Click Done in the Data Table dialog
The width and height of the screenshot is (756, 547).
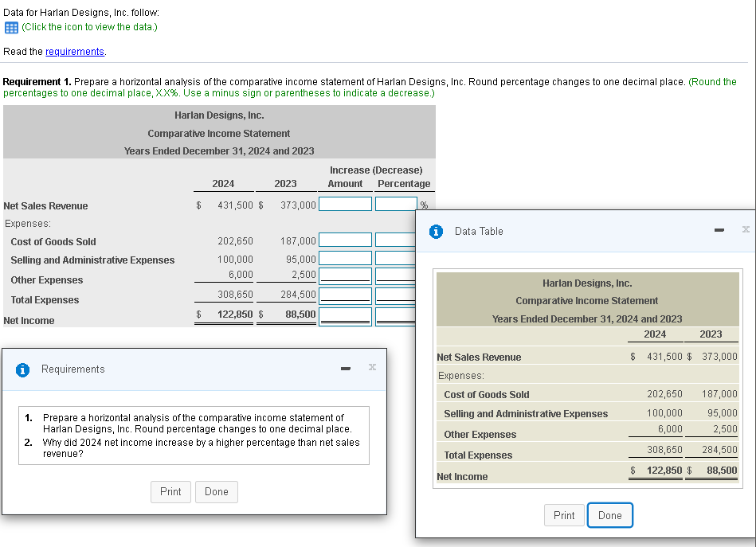610,515
